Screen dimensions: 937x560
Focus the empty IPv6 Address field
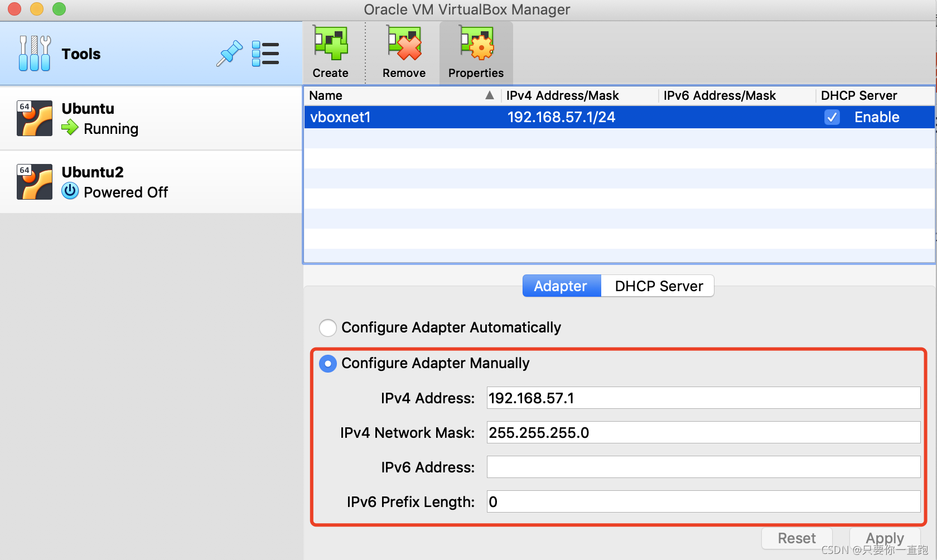coord(703,467)
